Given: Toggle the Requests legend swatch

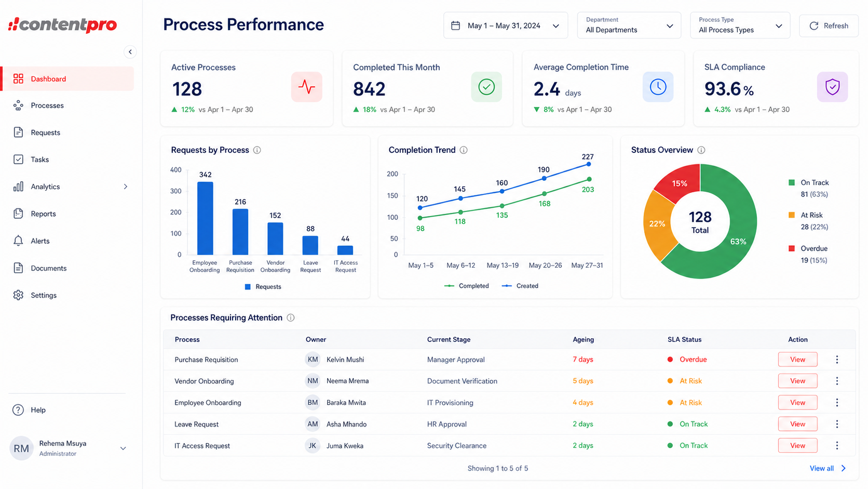Looking at the screenshot, I should [248, 287].
